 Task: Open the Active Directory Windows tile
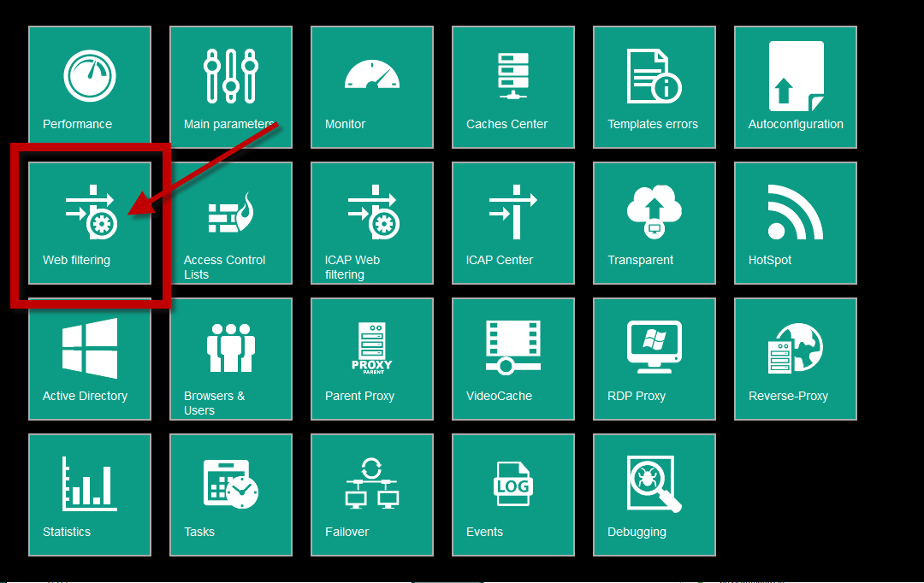(x=90, y=359)
